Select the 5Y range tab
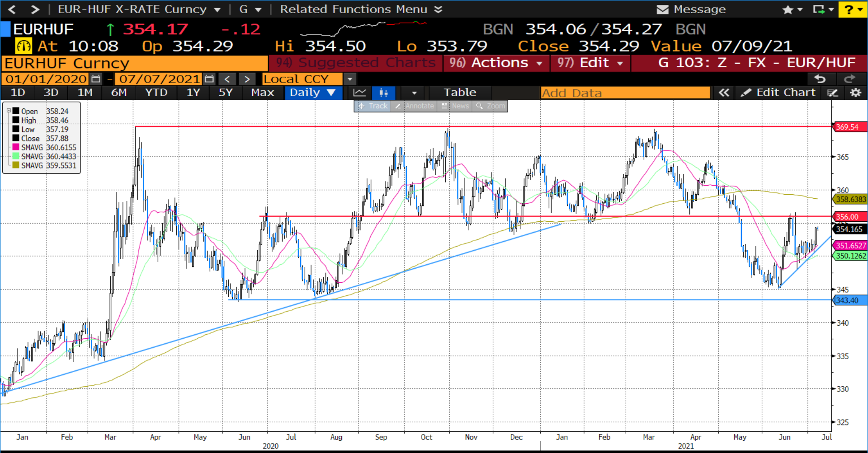The height and width of the screenshot is (453, 868). click(225, 93)
